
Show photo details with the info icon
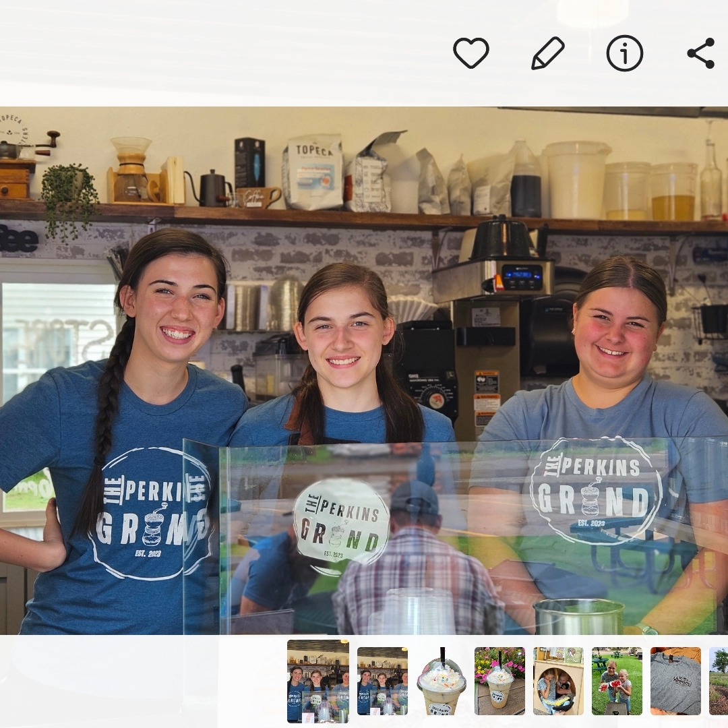click(624, 53)
